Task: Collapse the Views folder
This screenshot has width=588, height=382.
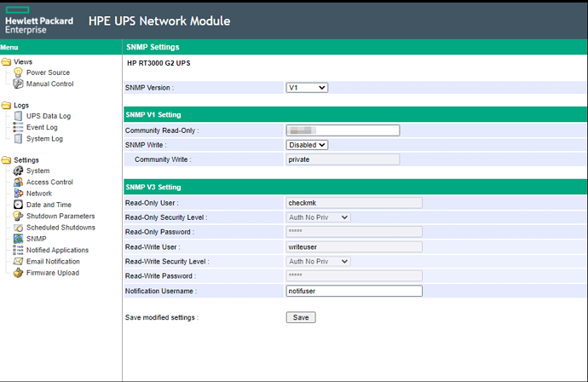Action: pyautogui.click(x=6, y=61)
